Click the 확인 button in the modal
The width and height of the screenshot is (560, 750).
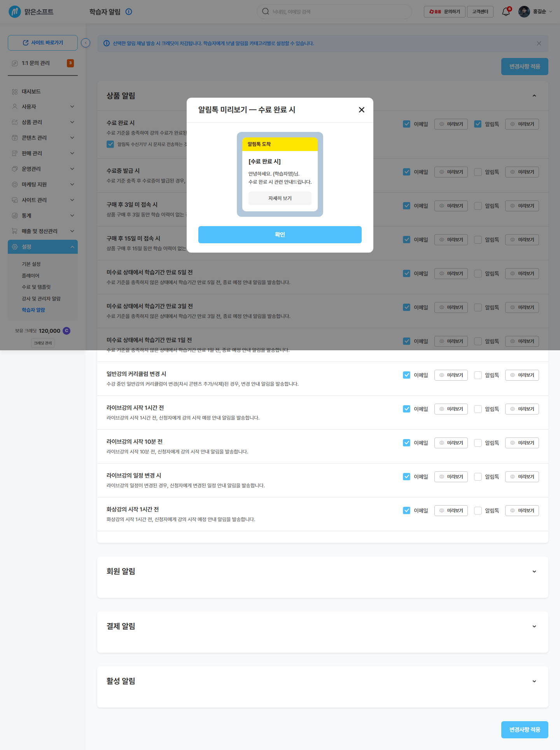(x=280, y=235)
